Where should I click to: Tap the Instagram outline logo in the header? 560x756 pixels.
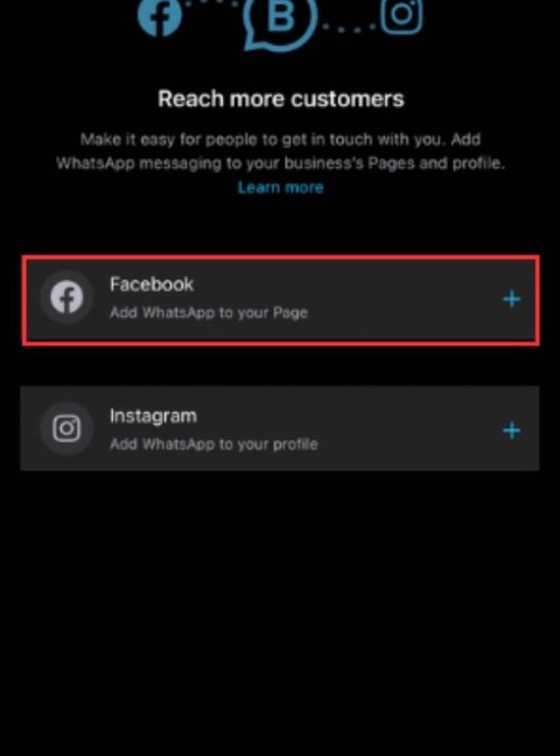(x=402, y=16)
